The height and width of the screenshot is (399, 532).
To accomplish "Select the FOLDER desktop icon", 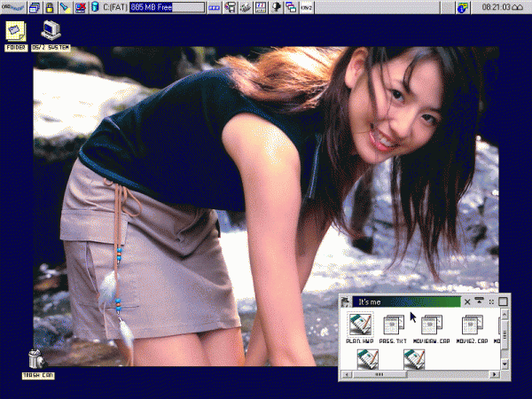I will (16, 36).
